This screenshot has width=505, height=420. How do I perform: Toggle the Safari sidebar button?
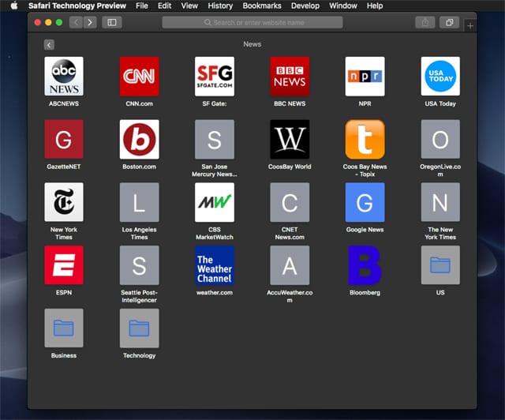click(112, 22)
